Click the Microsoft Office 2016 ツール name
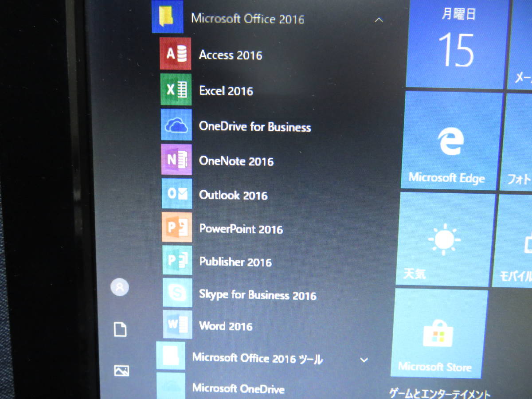 pos(258,358)
